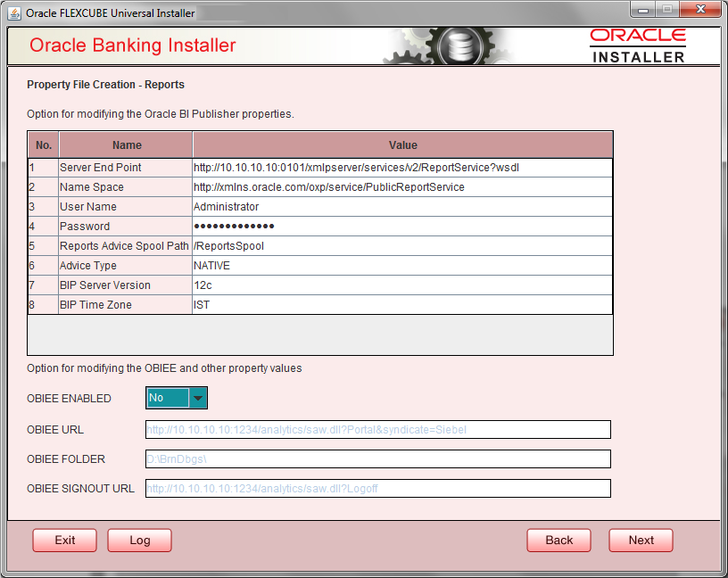Image resolution: width=728 pixels, height=578 pixels.
Task: Select the BIP Server Version 12c cell
Action: point(268,285)
